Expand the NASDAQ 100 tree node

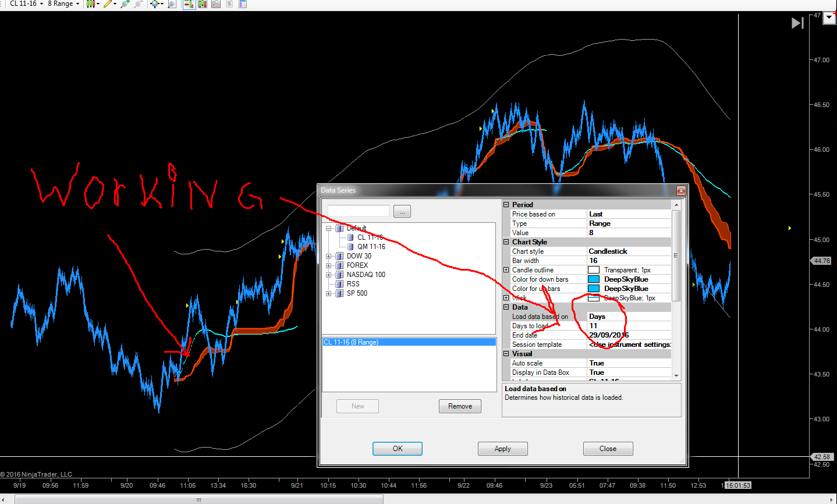tap(329, 275)
